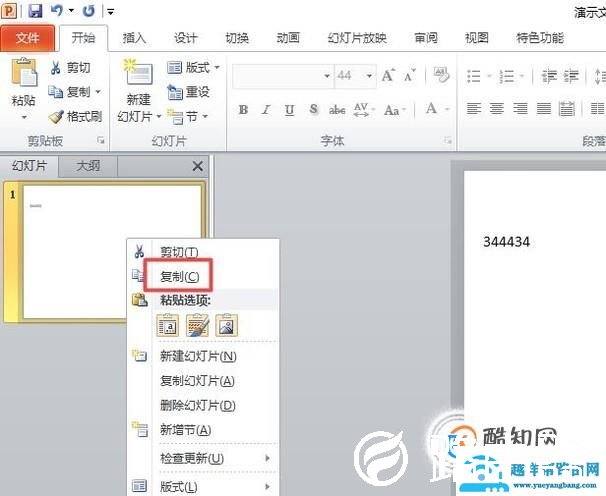Open the 版式 layout dropdown in ribbon
The image size is (606, 496).
point(193,68)
